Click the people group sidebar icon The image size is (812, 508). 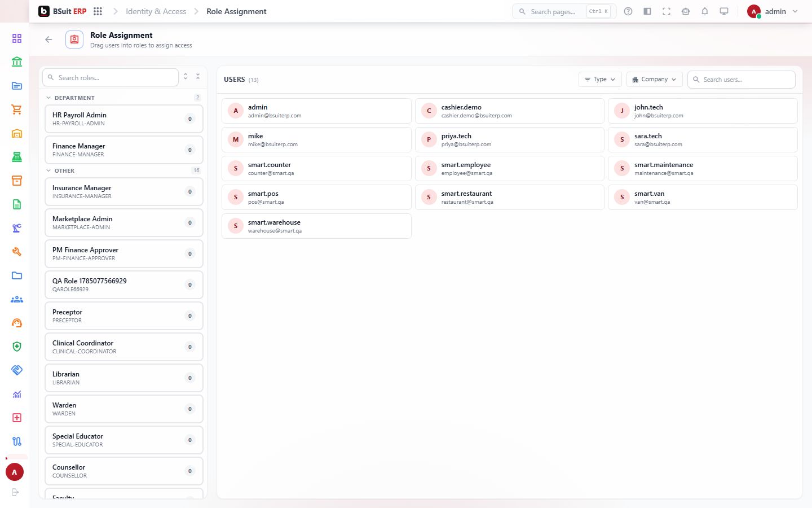(x=17, y=299)
